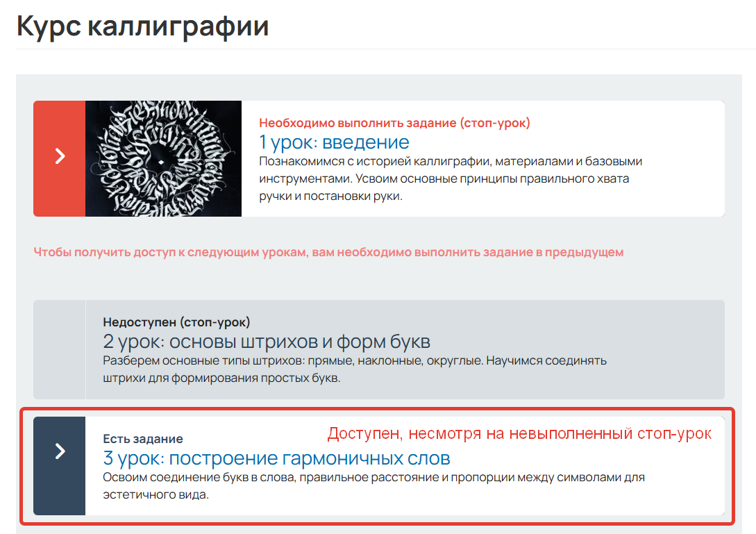Click the calligraphy course thumbnail image
The width and height of the screenshot is (756, 534).
(163, 158)
